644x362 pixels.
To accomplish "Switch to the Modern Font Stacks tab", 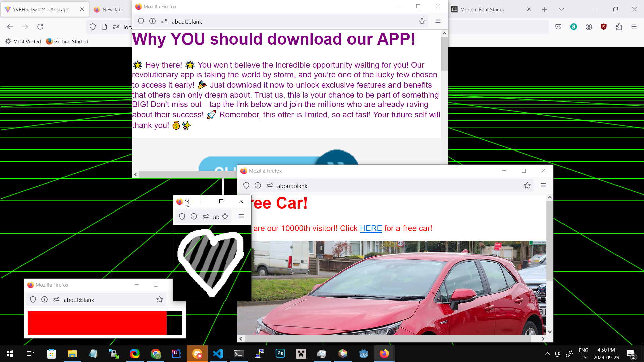I will 482,9.
